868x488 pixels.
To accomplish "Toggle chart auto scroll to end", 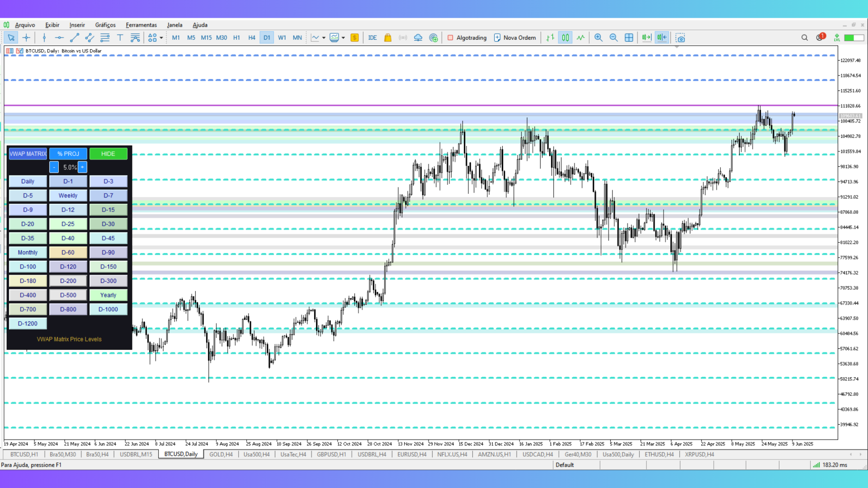I will [646, 38].
